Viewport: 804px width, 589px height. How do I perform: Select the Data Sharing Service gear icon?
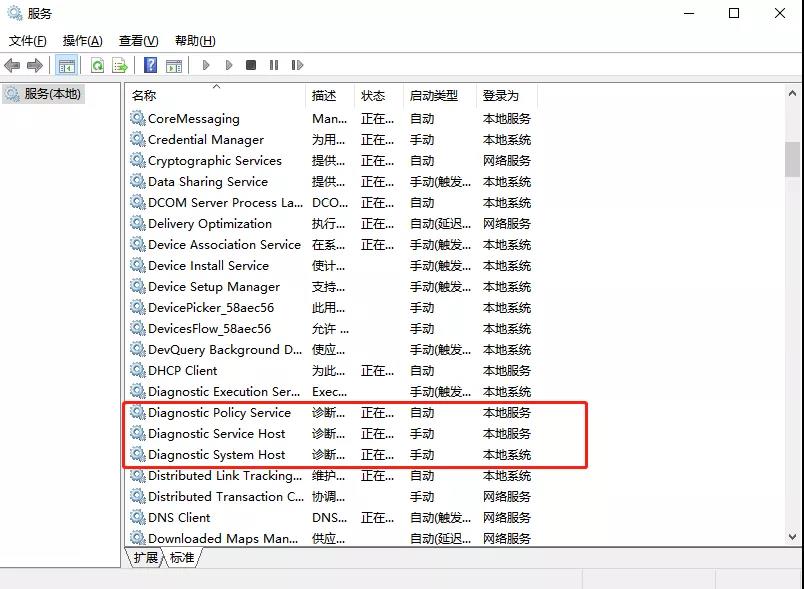(137, 181)
